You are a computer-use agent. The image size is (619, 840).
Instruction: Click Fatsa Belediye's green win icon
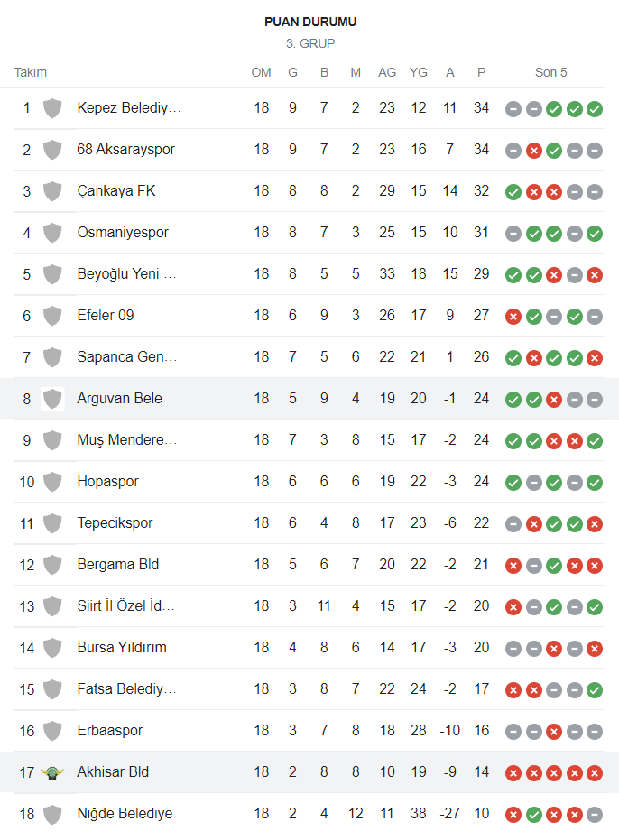[x=595, y=690]
